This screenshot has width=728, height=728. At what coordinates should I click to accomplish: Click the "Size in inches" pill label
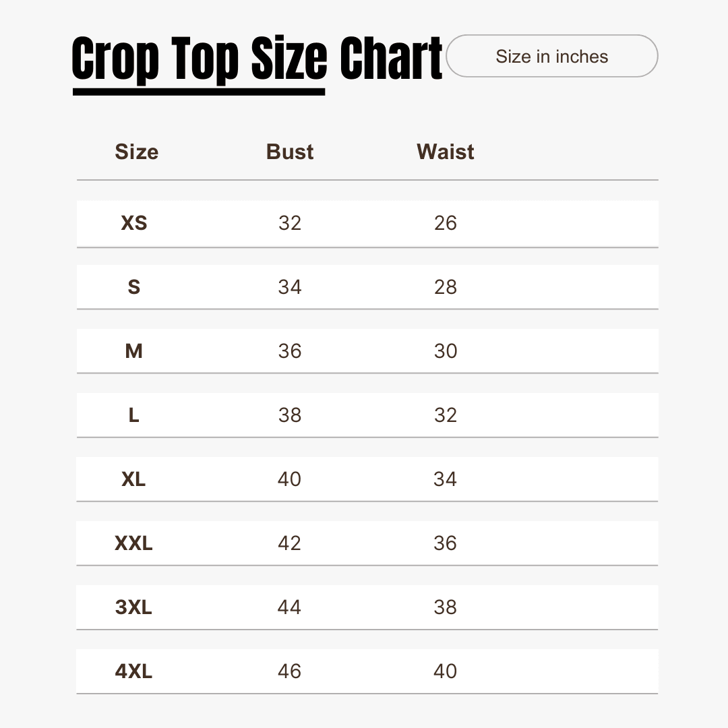click(x=551, y=57)
